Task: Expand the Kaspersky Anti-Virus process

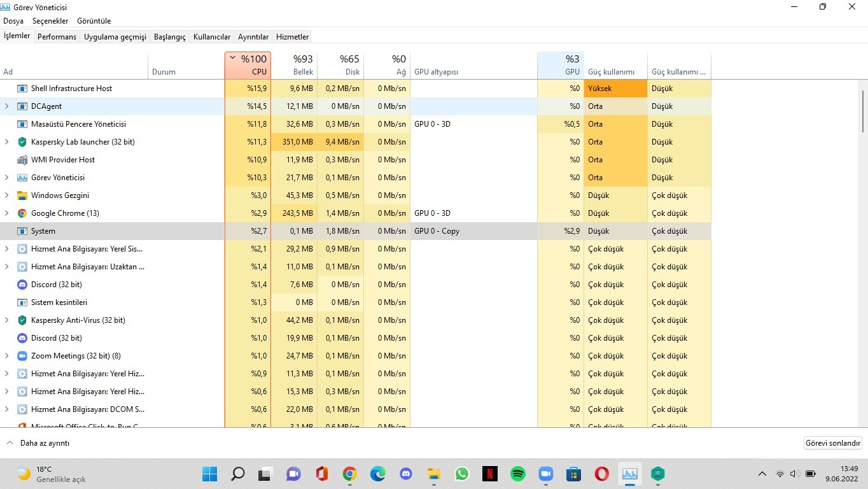Action: pyautogui.click(x=7, y=320)
